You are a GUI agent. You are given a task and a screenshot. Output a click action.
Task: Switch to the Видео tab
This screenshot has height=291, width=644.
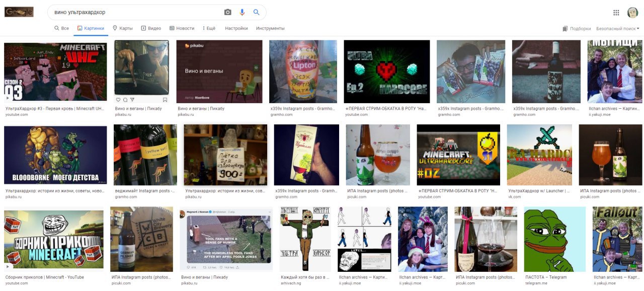coord(151,28)
